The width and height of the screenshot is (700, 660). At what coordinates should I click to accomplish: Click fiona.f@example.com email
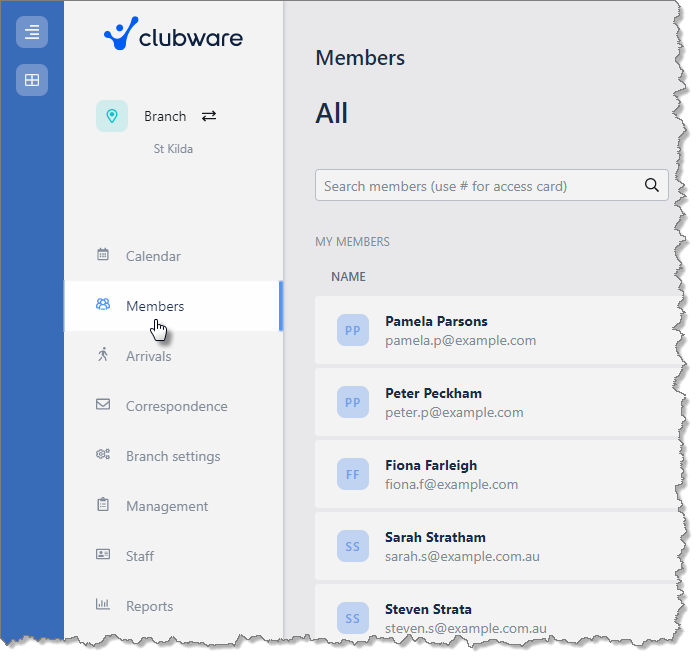tap(451, 485)
